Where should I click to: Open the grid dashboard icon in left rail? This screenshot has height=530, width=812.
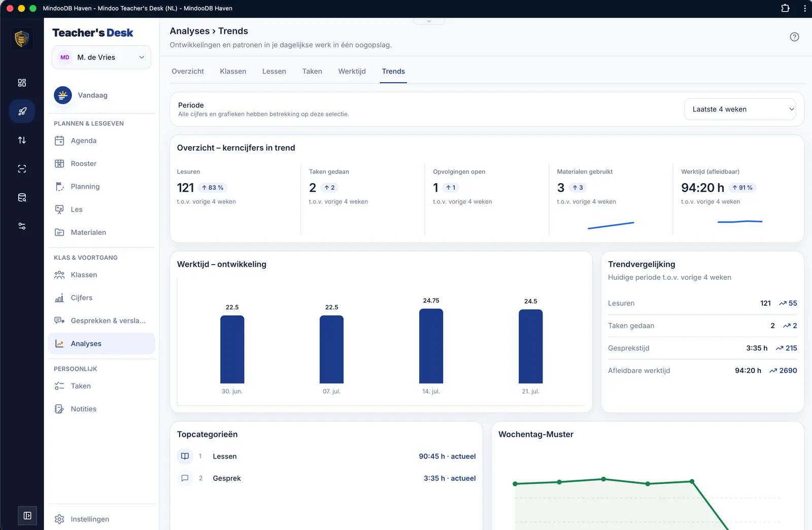coord(22,83)
